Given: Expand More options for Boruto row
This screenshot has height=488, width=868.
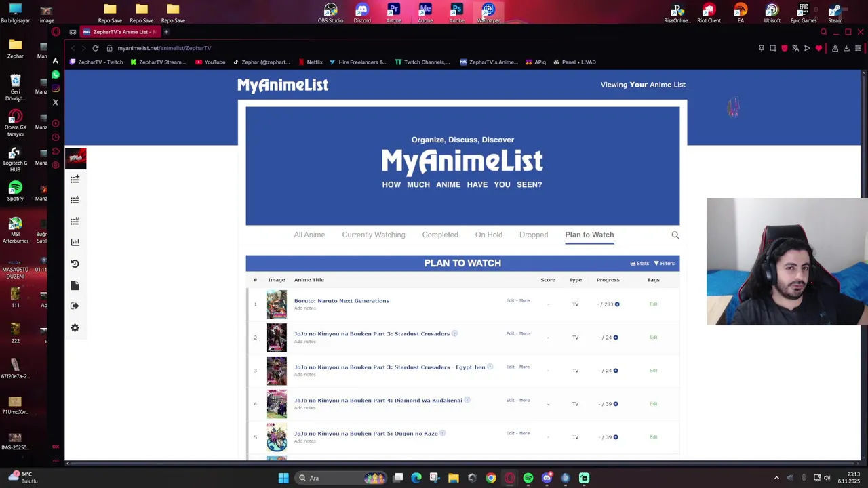Looking at the screenshot, I should pos(524,300).
